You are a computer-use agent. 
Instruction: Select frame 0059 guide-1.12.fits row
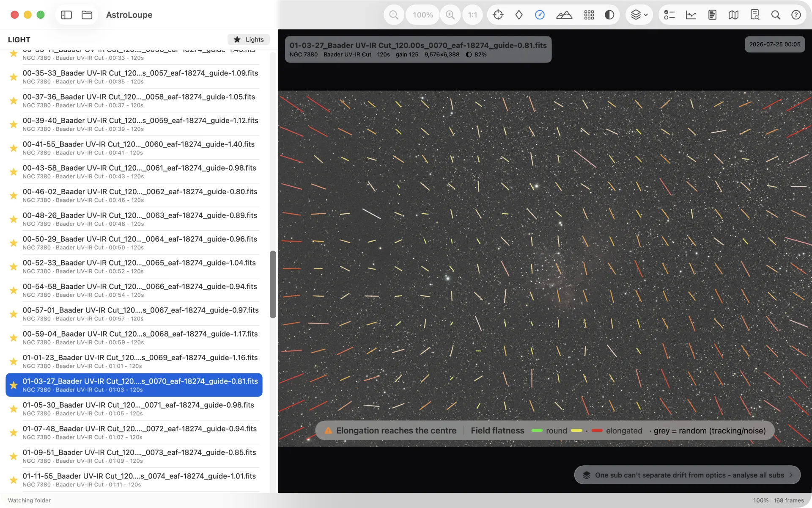(134, 124)
